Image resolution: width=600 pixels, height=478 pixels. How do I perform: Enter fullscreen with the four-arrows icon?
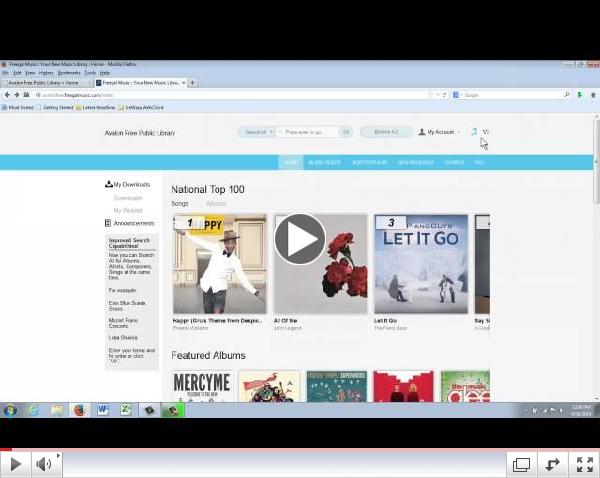pyautogui.click(x=584, y=465)
